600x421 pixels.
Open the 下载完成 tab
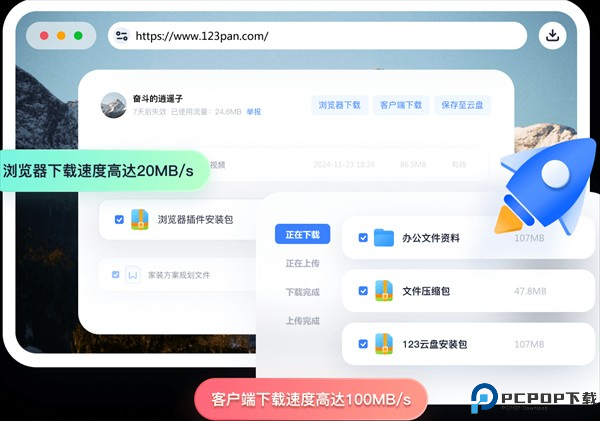click(x=302, y=292)
